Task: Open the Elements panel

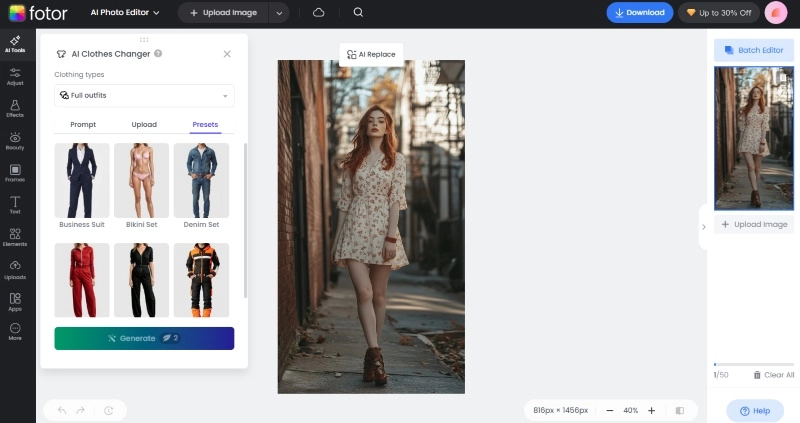Action: point(15,237)
